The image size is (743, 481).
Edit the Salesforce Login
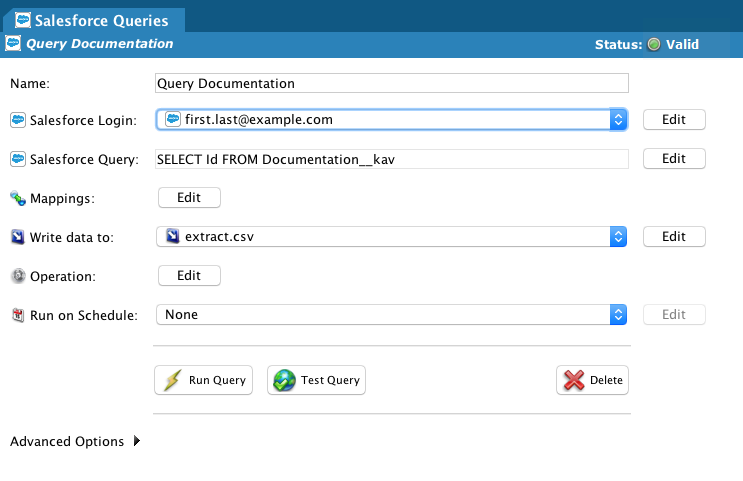(674, 119)
